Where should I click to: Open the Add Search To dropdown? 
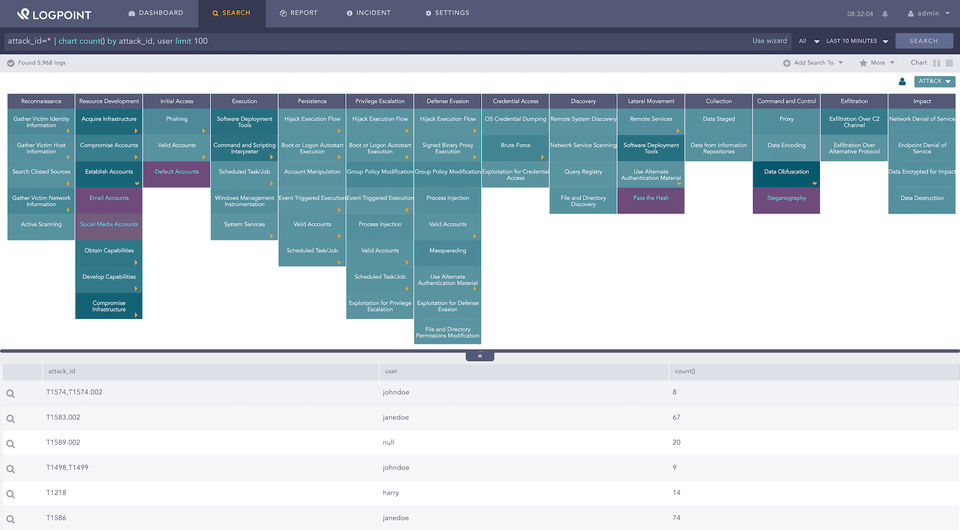click(x=813, y=63)
